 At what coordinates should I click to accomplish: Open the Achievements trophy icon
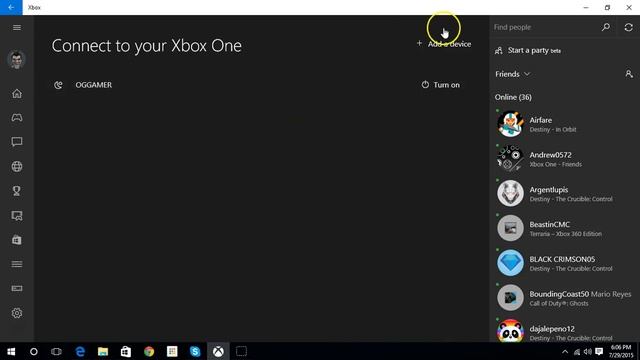[x=17, y=191]
